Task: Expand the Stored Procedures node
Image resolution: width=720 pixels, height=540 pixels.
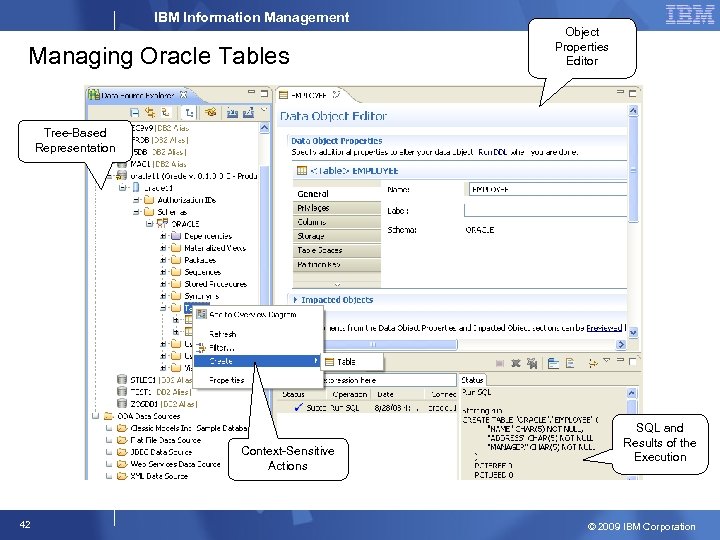Action: coord(163,284)
